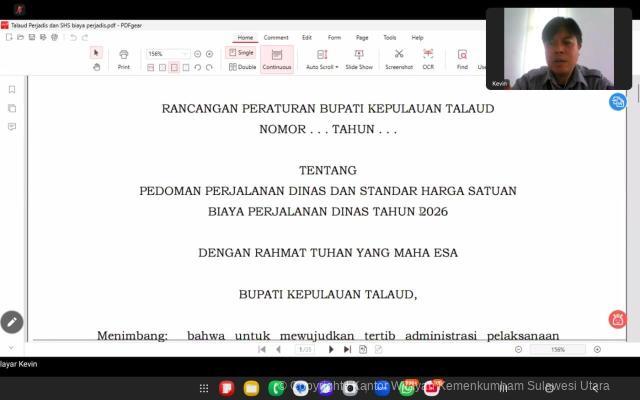The image size is (640, 400).
Task: Switch to Double page view
Action: pyautogui.click(x=240, y=67)
